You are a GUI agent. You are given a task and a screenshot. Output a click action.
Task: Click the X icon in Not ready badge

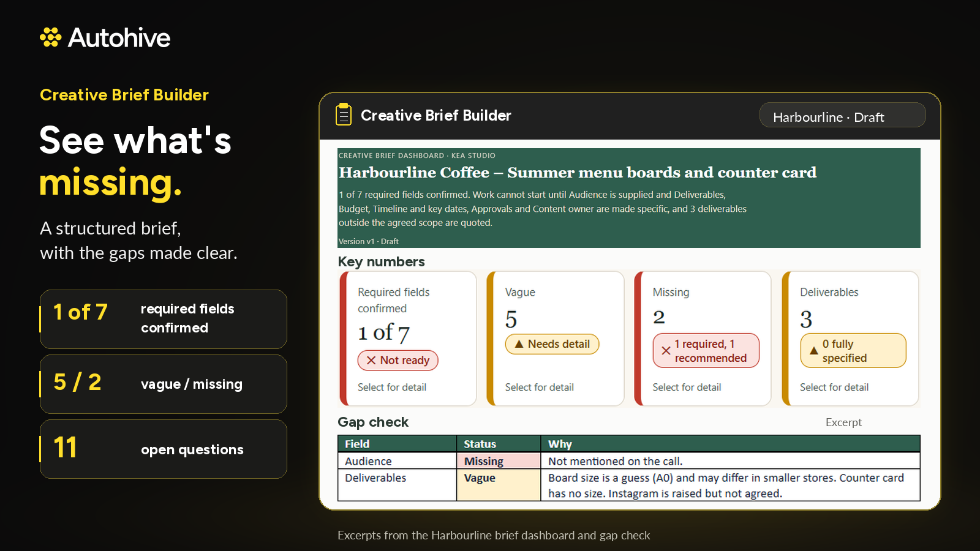tap(371, 361)
